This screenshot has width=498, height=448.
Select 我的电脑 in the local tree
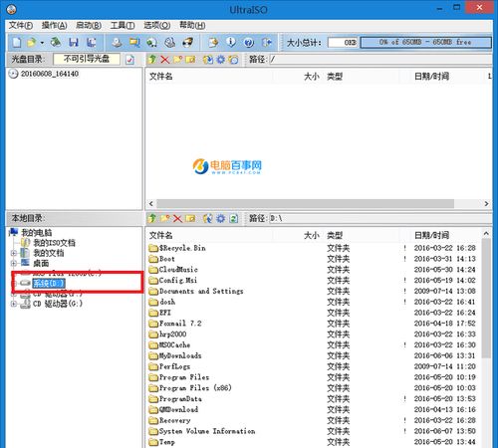[x=37, y=233]
